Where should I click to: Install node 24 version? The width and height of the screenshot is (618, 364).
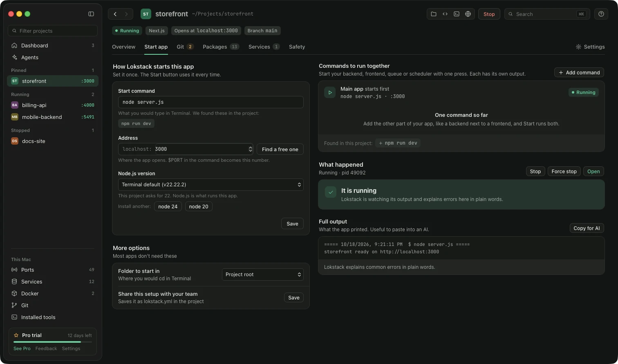click(x=168, y=206)
